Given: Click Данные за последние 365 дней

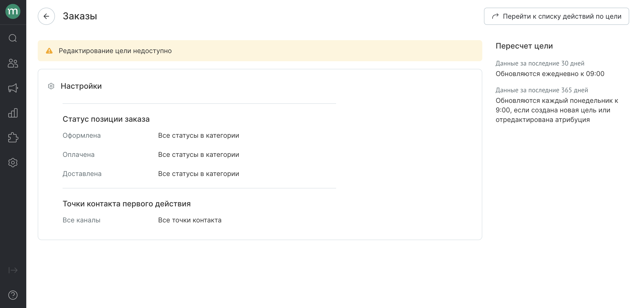Looking at the screenshot, I should pyautogui.click(x=542, y=90).
